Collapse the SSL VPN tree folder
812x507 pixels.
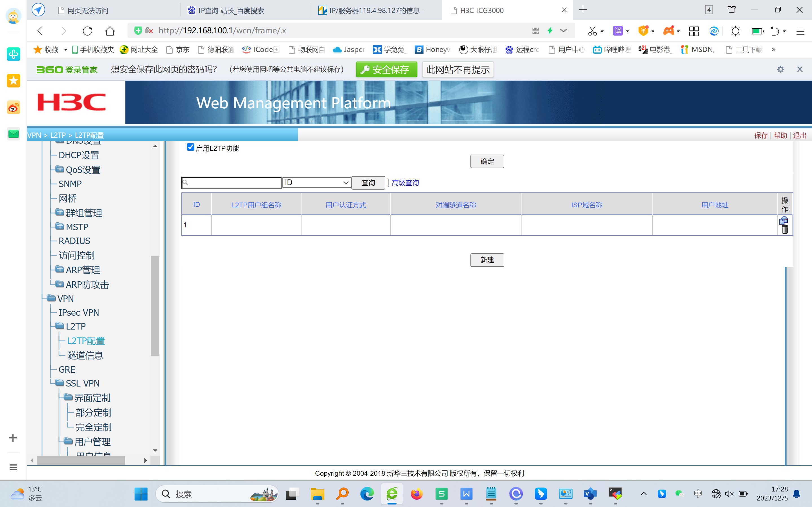point(60,383)
